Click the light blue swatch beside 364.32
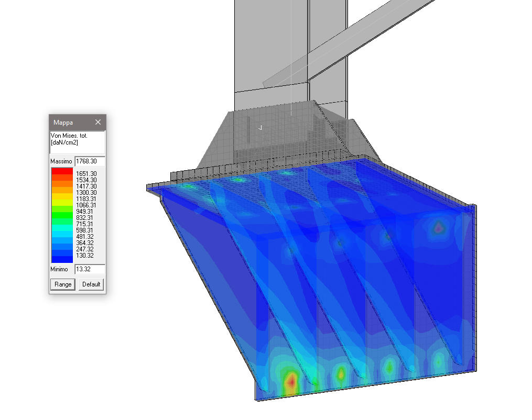 coord(62,240)
